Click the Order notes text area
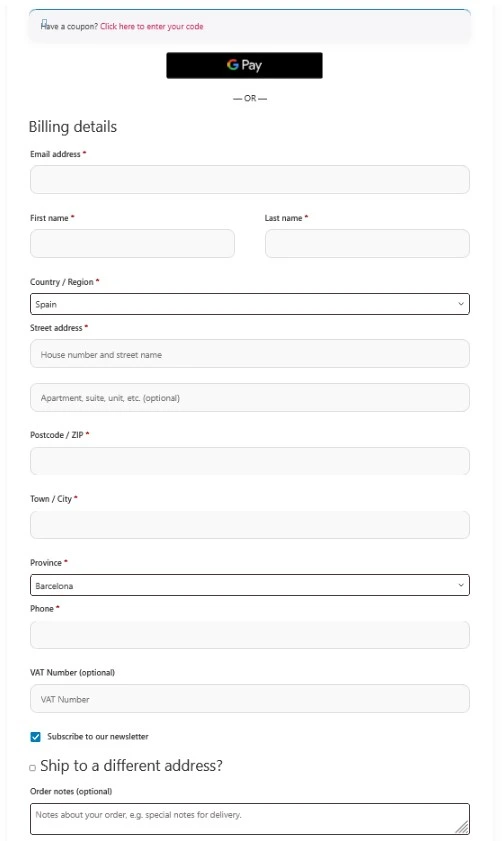This screenshot has height=841, width=502. coord(250,819)
